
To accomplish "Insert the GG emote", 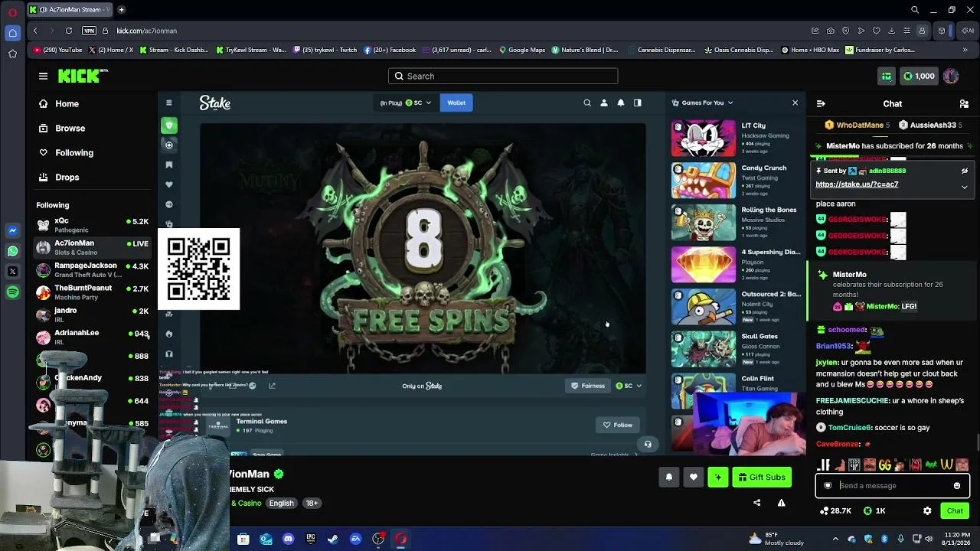I will point(885,465).
